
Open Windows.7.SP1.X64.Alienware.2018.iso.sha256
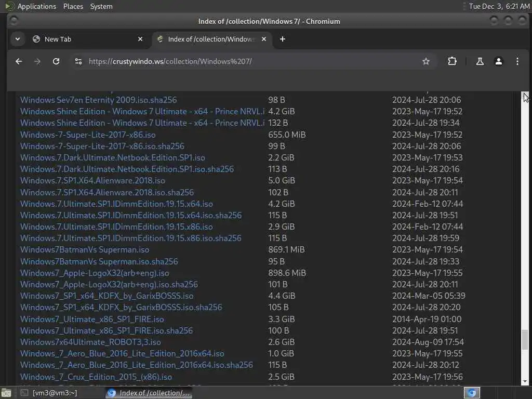point(107,192)
